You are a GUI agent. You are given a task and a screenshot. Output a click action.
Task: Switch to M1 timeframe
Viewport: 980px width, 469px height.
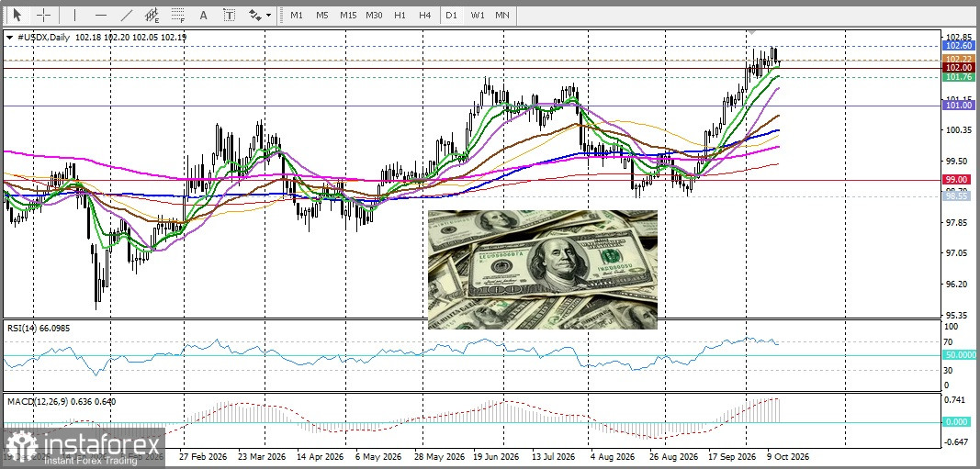(x=297, y=15)
